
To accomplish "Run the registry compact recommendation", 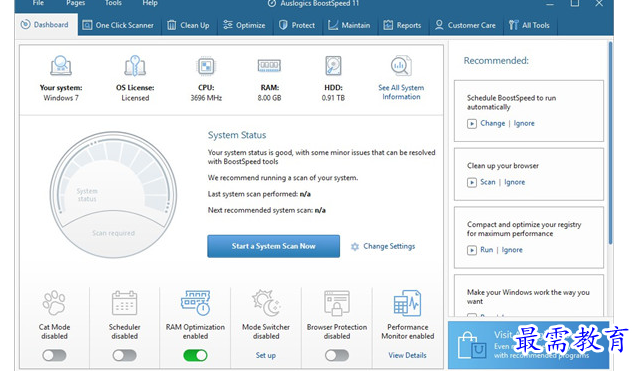I will [x=487, y=250].
